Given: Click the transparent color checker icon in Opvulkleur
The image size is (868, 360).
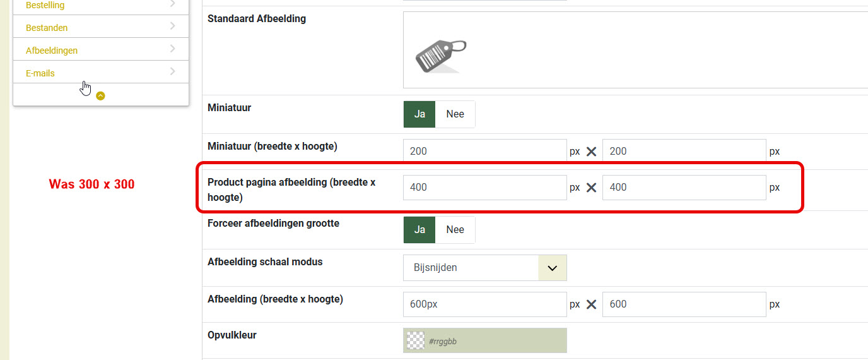Looking at the screenshot, I should point(416,340).
